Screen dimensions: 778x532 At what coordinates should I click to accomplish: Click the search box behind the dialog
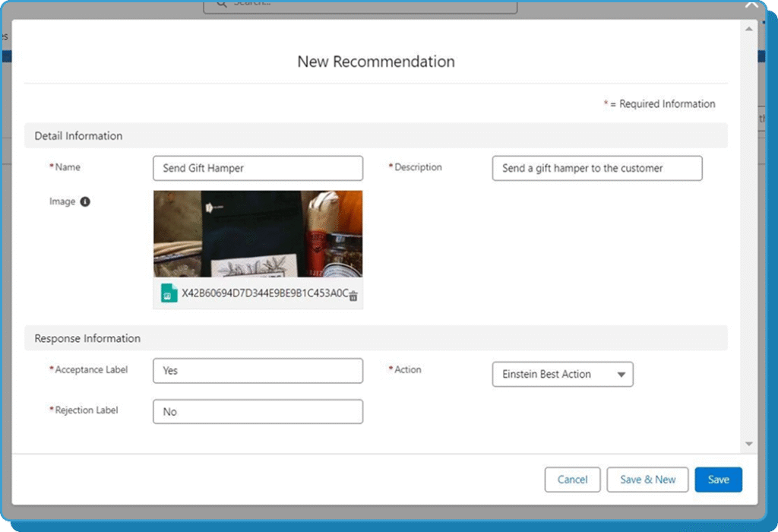360,5
